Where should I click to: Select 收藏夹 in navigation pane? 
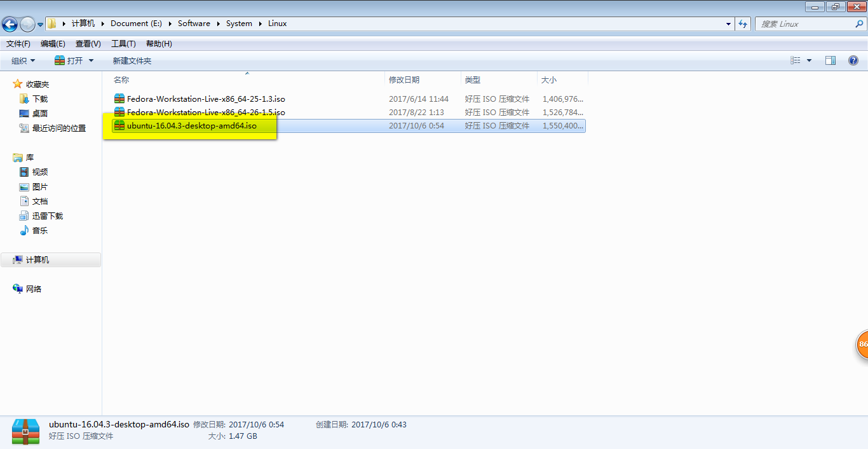pos(37,84)
